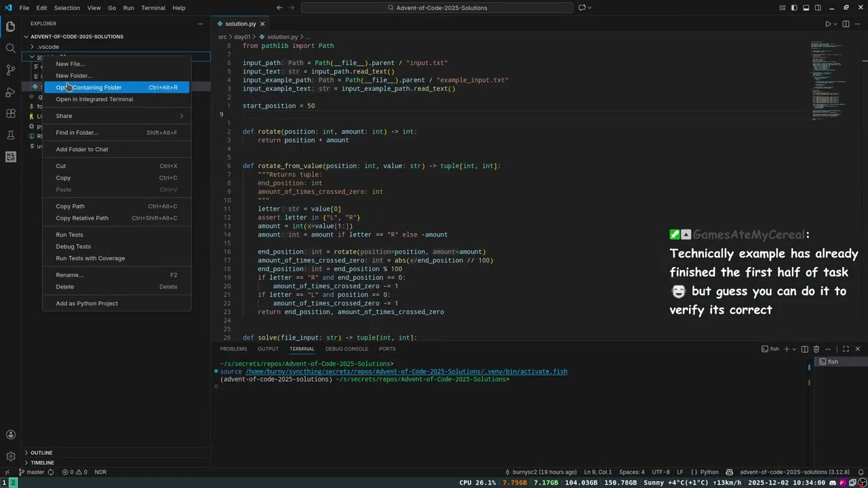The height and width of the screenshot is (488, 868).
Task: Click master branch in status bar
Action: 31,472
